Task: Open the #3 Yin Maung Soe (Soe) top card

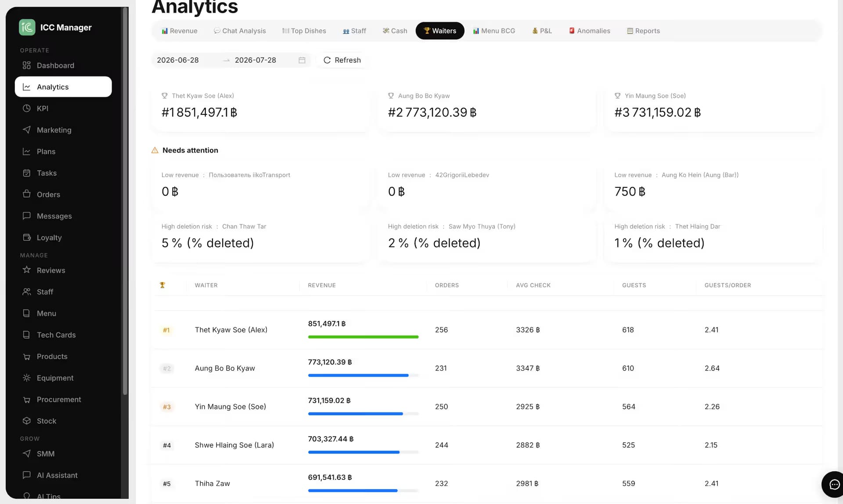Action: click(x=713, y=108)
